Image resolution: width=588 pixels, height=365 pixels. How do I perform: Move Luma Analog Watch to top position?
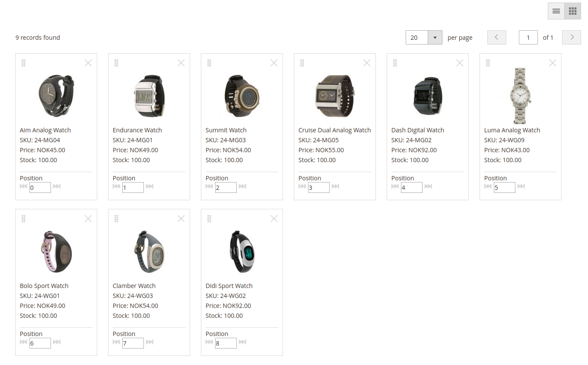coord(488,186)
